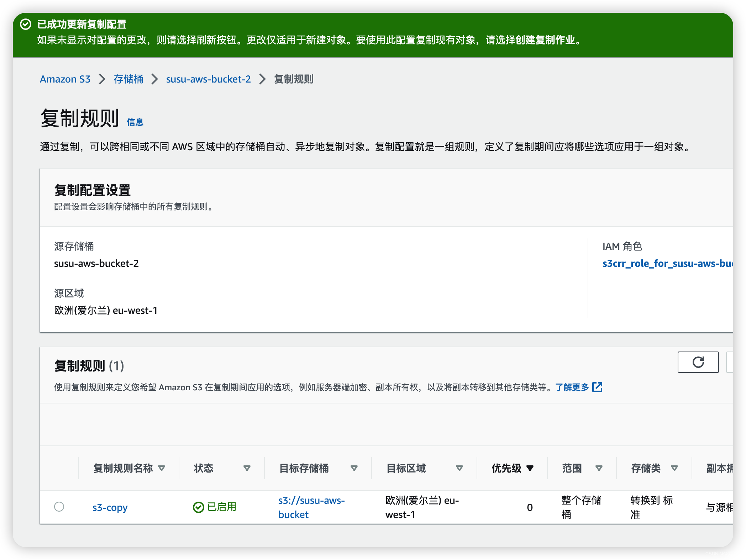Click 创建复制作业 in the green banner

click(545, 40)
